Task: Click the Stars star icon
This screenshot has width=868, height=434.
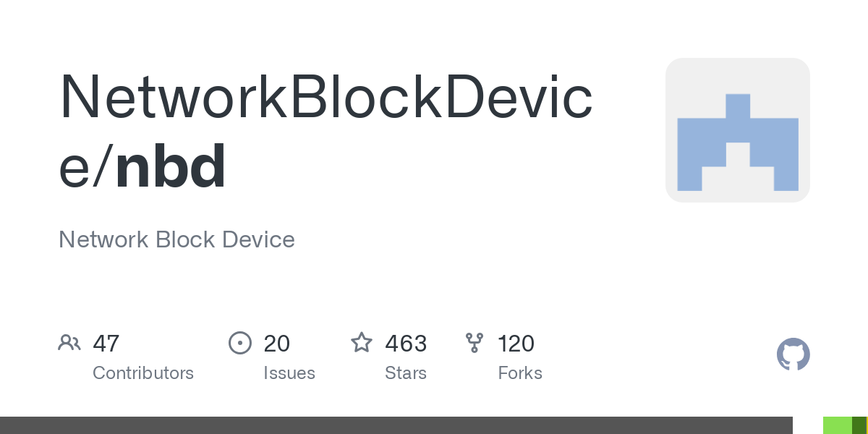Action: 362,342
